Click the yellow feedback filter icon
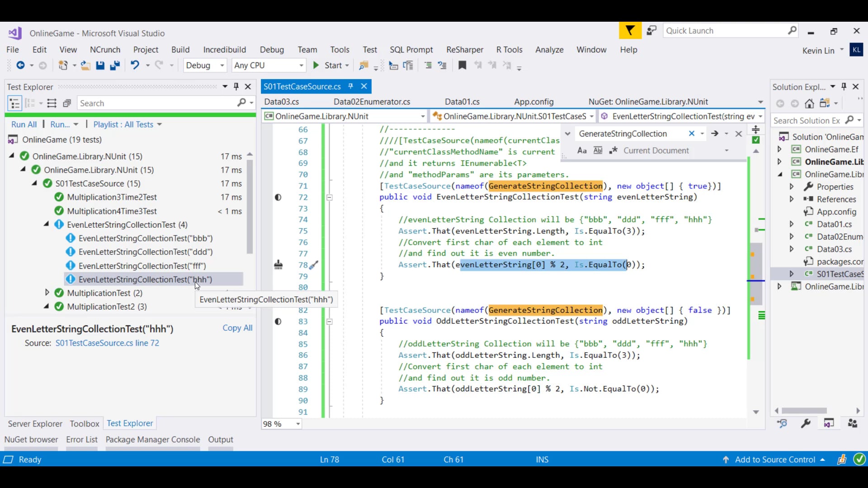Screen dimensions: 868x488 tap(630, 31)
